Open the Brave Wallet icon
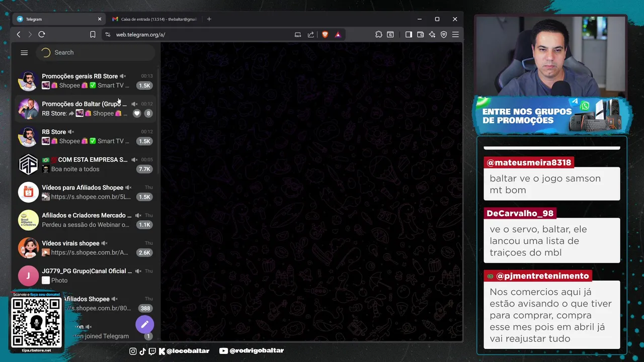 (x=421, y=34)
